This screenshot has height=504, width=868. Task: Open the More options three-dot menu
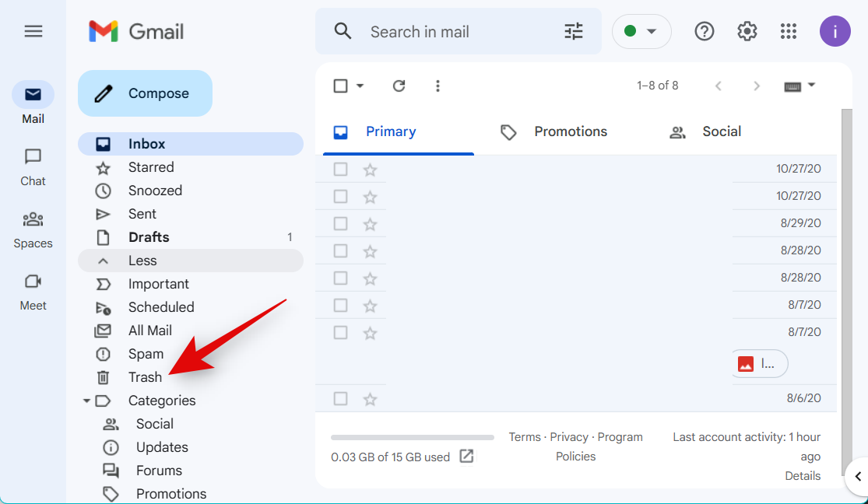[x=438, y=86]
